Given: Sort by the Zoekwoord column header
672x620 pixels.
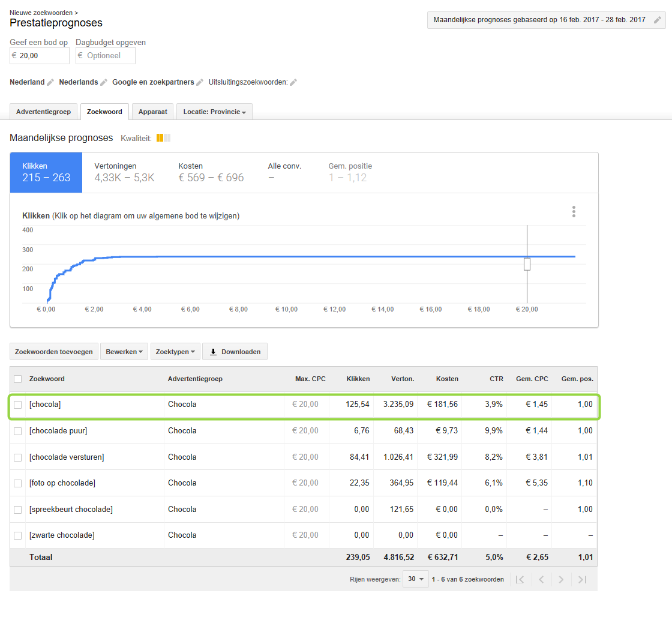Looking at the screenshot, I should [x=47, y=379].
